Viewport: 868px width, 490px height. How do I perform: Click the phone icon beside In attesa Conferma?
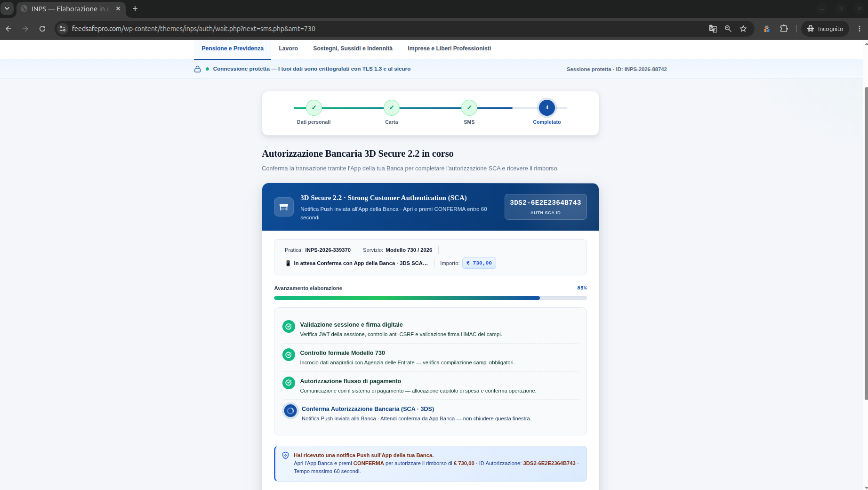[x=288, y=263]
